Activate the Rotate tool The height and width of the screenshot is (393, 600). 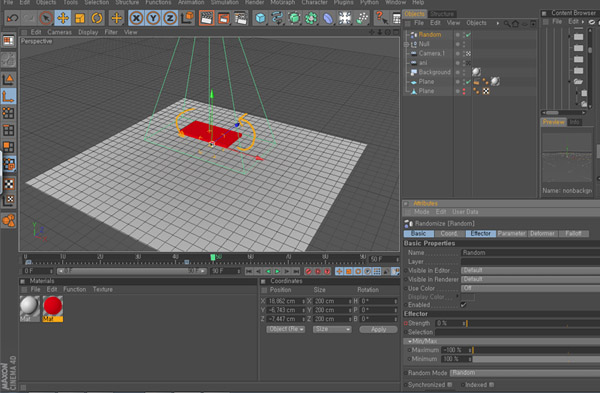(x=96, y=18)
